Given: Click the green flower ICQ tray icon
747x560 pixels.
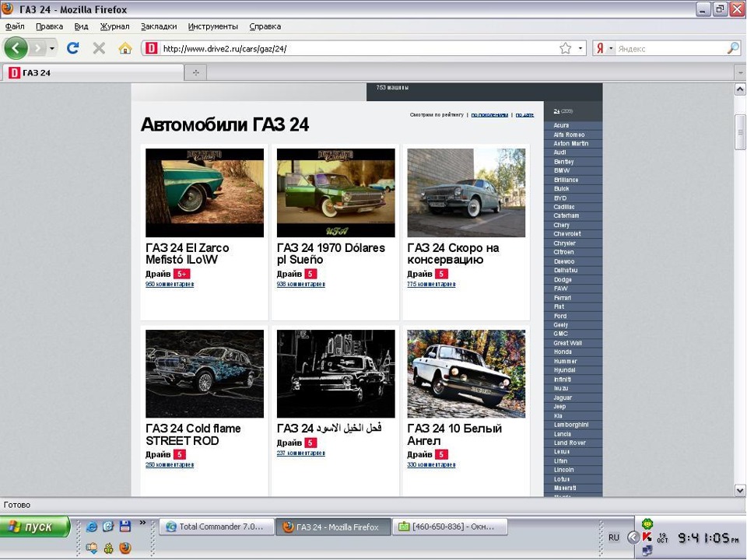Looking at the screenshot, I should (647, 524).
